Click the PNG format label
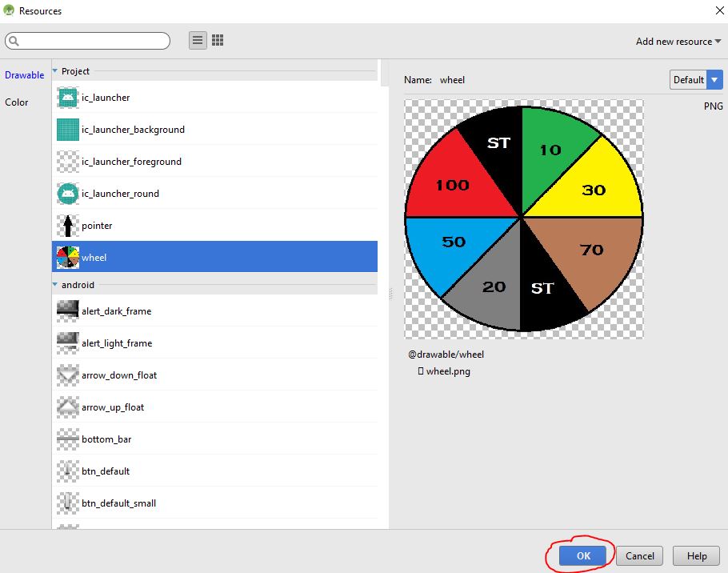Viewport: 728px width, 573px height. coord(713,106)
